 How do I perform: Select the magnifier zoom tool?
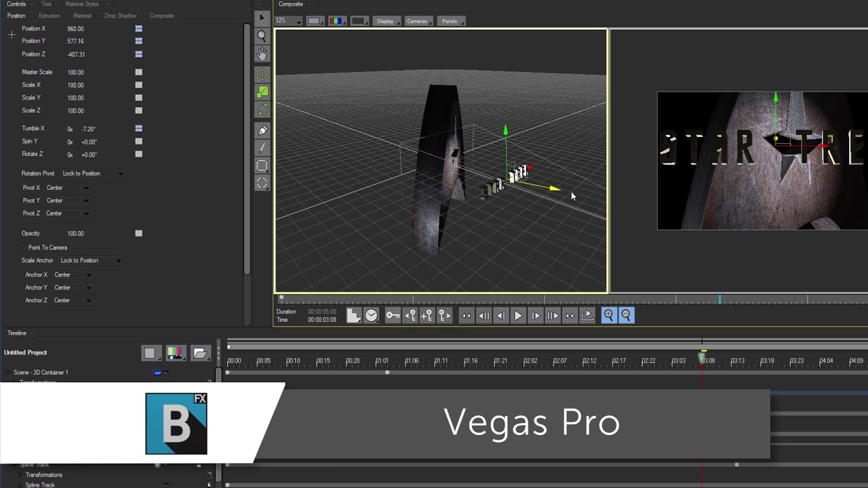pos(262,36)
